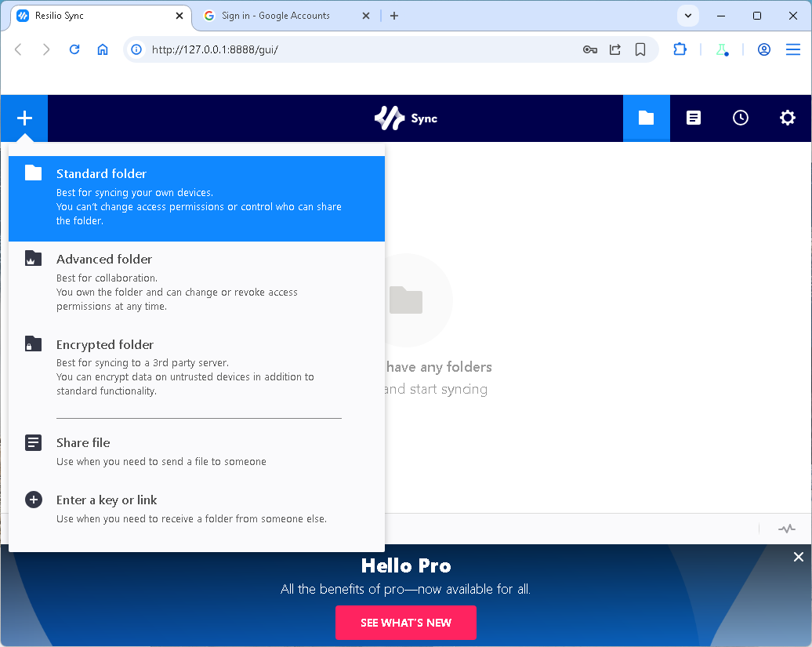Close the Resilio Sync tab
Screen dimensions: 812x647
(x=179, y=16)
